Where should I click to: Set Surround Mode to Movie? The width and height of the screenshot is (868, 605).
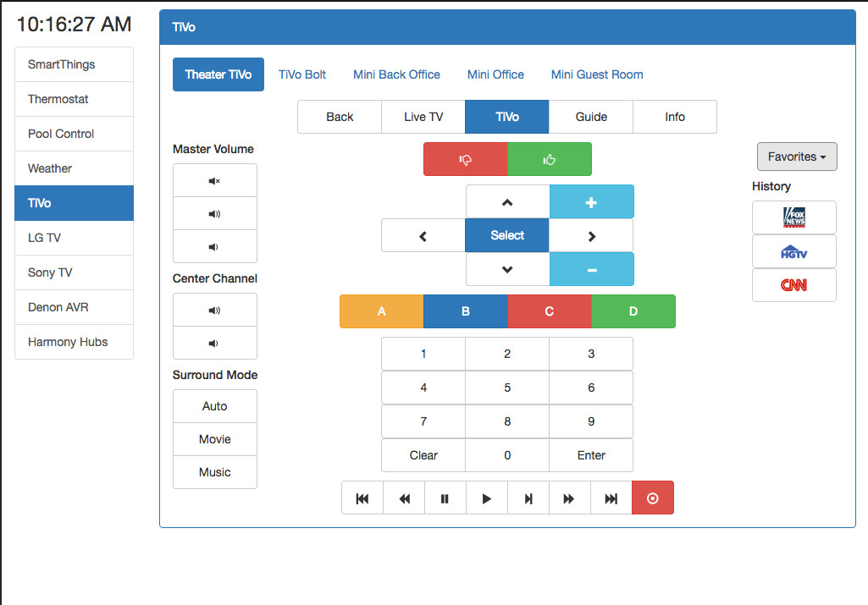pyautogui.click(x=215, y=439)
